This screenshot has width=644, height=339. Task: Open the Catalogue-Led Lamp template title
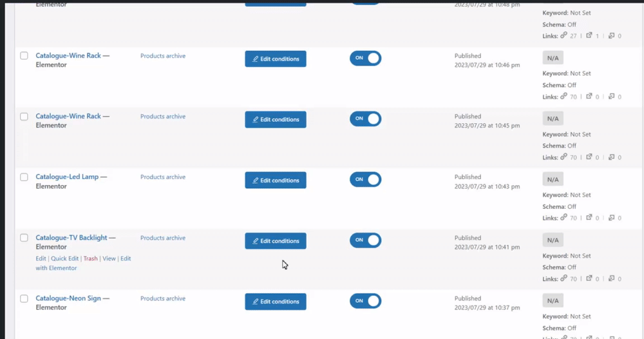pos(67,177)
